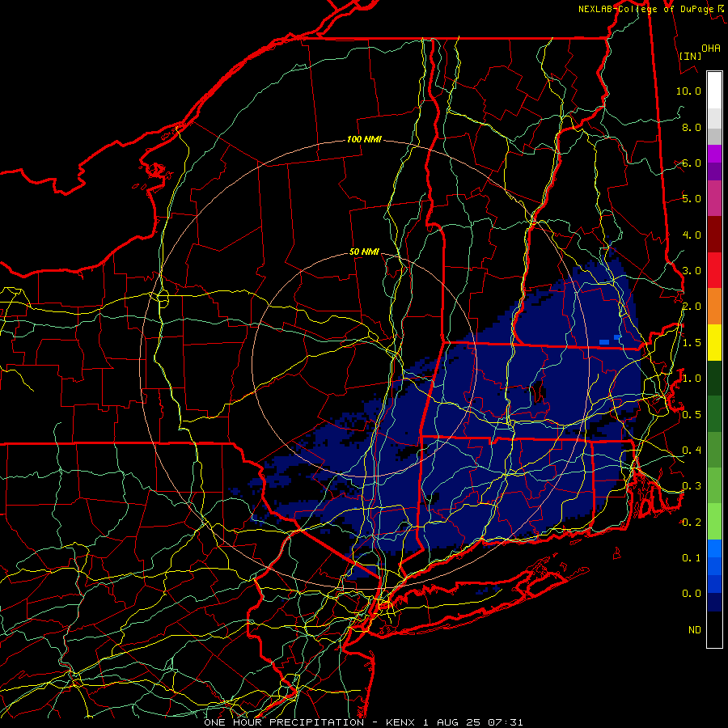The height and width of the screenshot is (728, 728).
Task: Pick the orange swatch beside 2.0
Action: pos(714,307)
